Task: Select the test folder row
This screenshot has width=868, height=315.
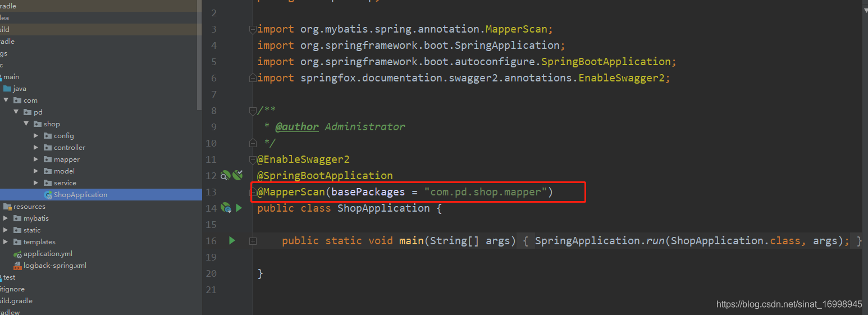Action: click(x=101, y=277)
